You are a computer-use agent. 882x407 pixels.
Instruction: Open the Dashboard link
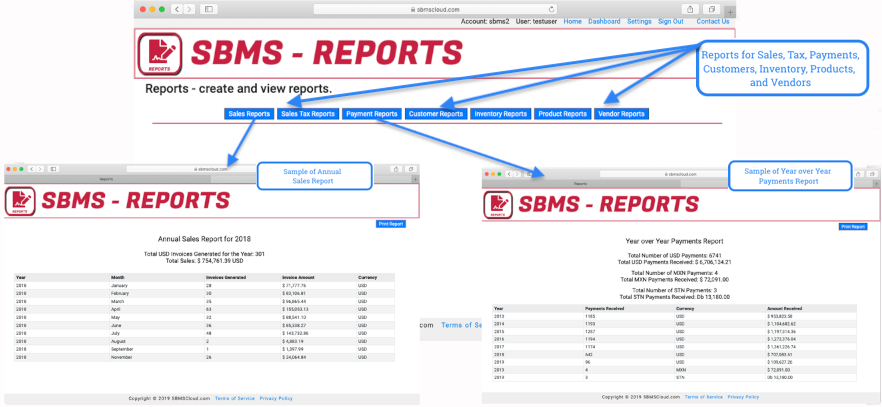604,21
